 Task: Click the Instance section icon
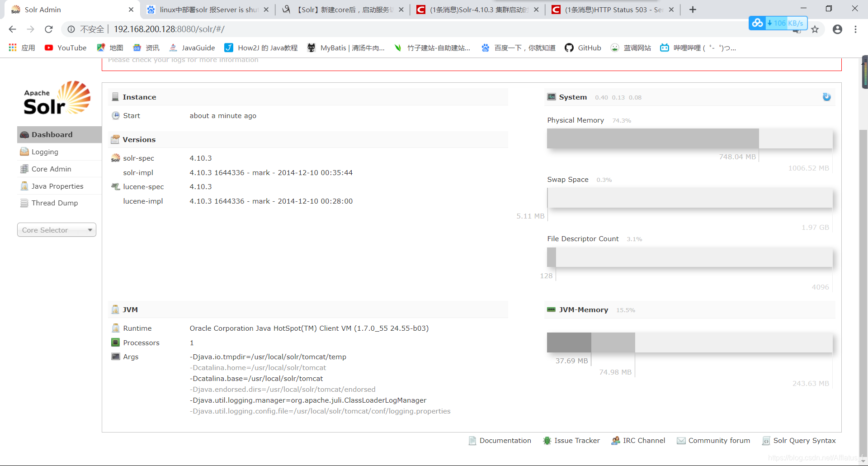115,97
